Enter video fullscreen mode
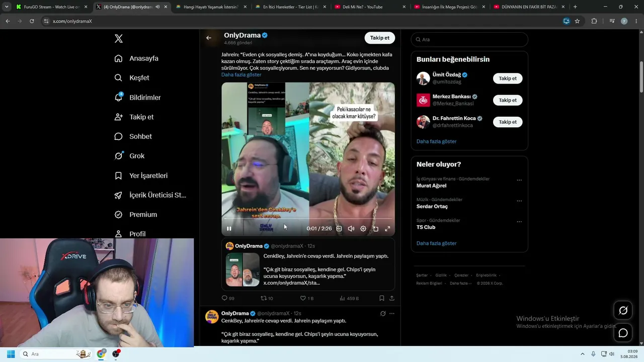The height and width of the screenshot is (362, 644). coord(387,229)
